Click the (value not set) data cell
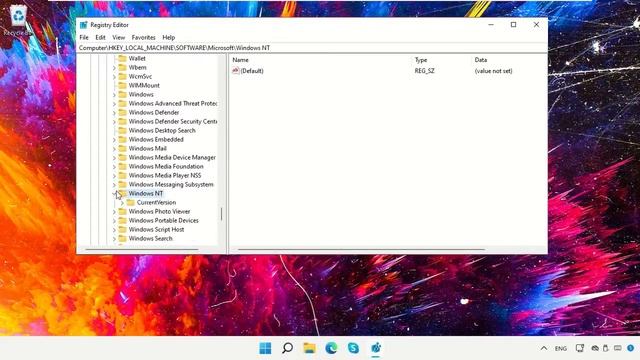Viewport: 640px width, 360px height. (x=493, y=71)
